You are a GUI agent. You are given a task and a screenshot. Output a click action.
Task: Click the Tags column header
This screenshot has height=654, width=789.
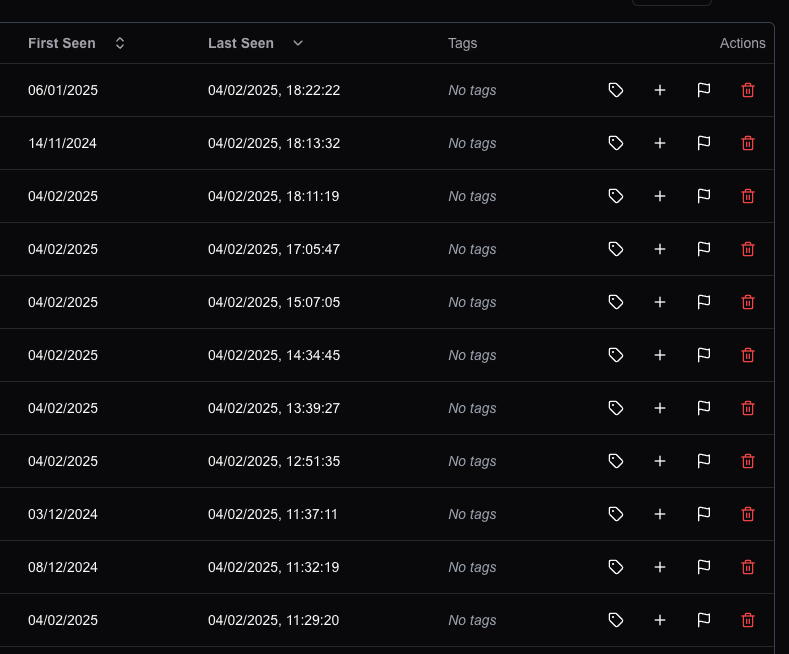(462, 43)
